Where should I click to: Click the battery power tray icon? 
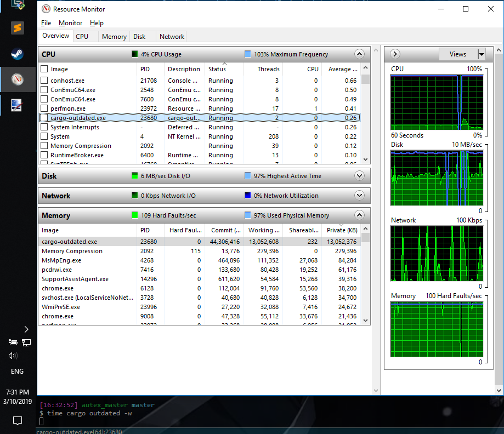[13, 342]
